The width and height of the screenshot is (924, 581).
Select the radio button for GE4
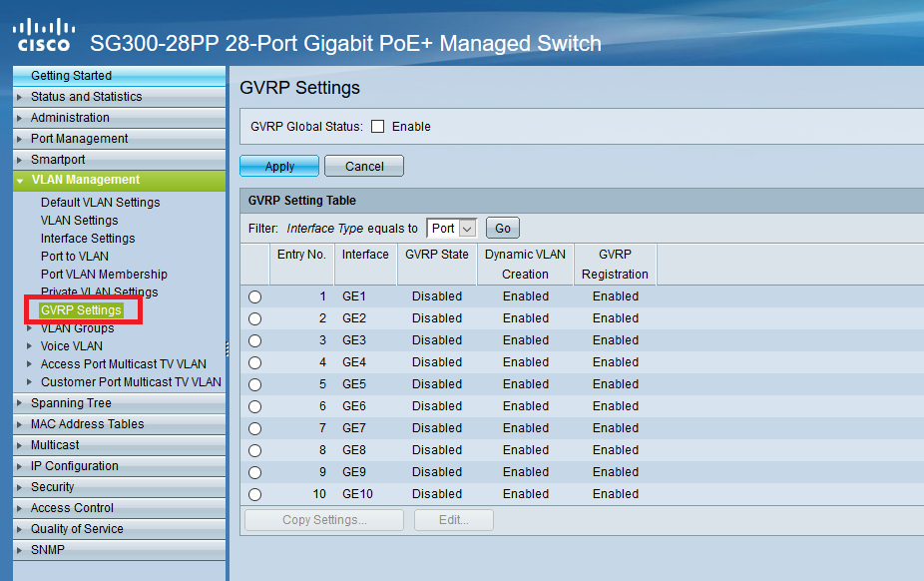point(254,363)
